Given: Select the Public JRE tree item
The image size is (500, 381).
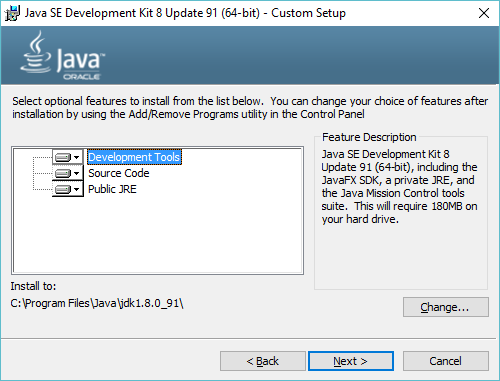Looking at the screenshot, I should [x=112, y=189].
